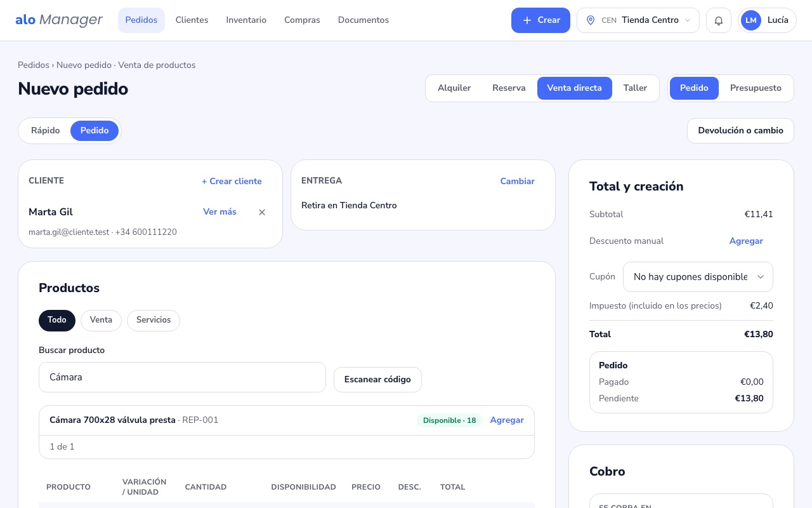Select the Reserva order type
812x508 pixels.
(509, 88)
